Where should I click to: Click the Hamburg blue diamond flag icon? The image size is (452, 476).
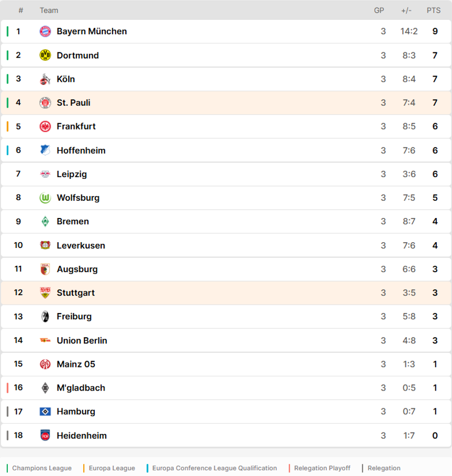pos(45,412)
